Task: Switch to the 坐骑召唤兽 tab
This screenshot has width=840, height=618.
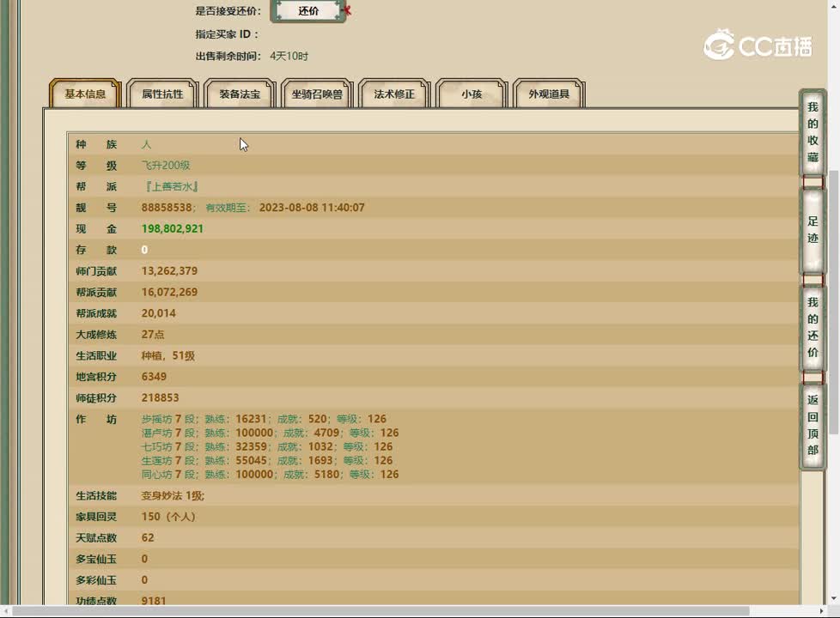Action: (317, 94)
